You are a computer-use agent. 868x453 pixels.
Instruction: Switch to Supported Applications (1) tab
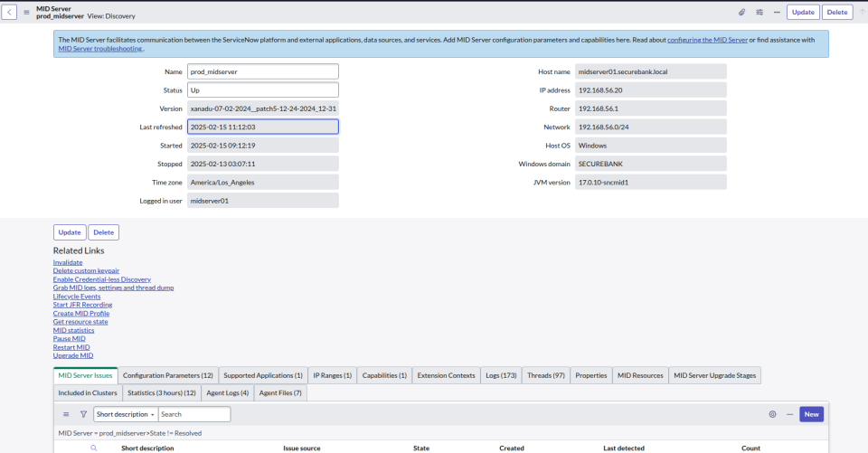click(x=263, y=375)
